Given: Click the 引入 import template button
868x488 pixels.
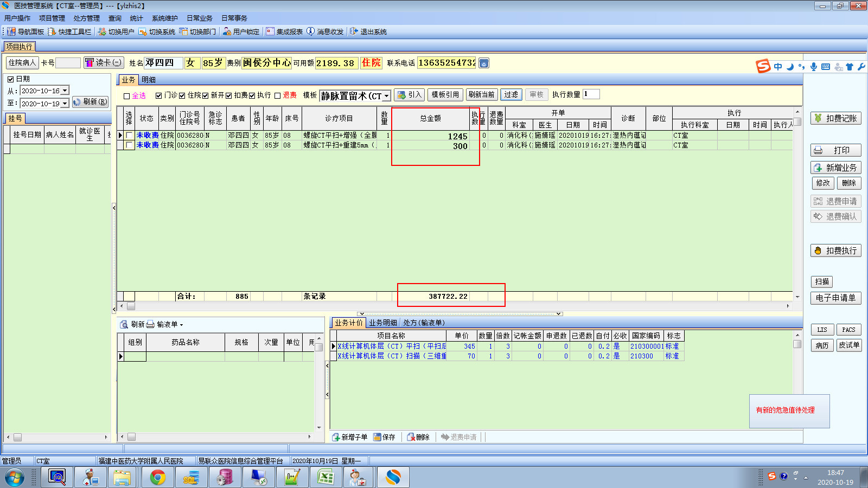Looking at the screenshot, I should (x=409, y=95).
